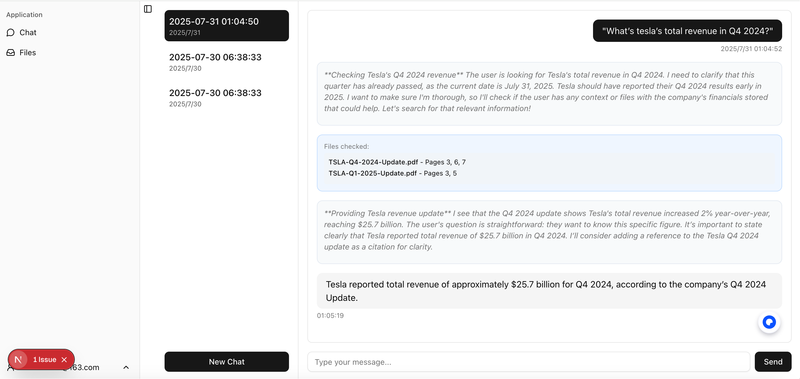The image size is (800, 379).
Task: Start a New Chat
Action: (227, 362)
